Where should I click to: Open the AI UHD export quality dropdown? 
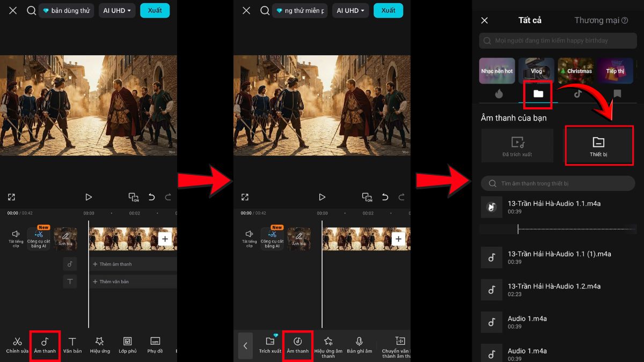[x=116, y=10]
